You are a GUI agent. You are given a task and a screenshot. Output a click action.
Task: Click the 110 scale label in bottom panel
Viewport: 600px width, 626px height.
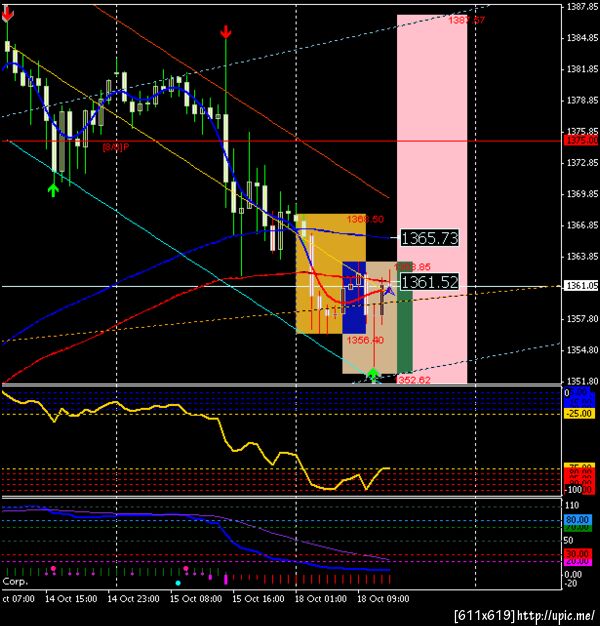(572, 505)
